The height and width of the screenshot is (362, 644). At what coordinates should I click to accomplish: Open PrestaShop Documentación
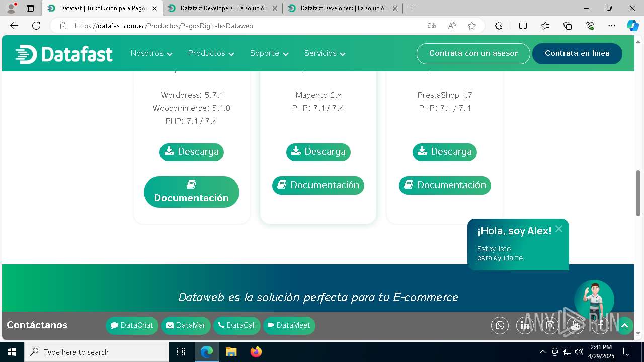point(445,185)
